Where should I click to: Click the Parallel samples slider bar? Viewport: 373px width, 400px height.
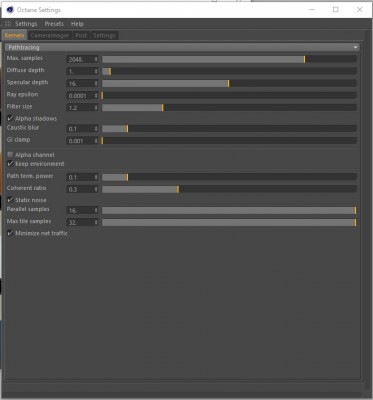pos(229,210)
